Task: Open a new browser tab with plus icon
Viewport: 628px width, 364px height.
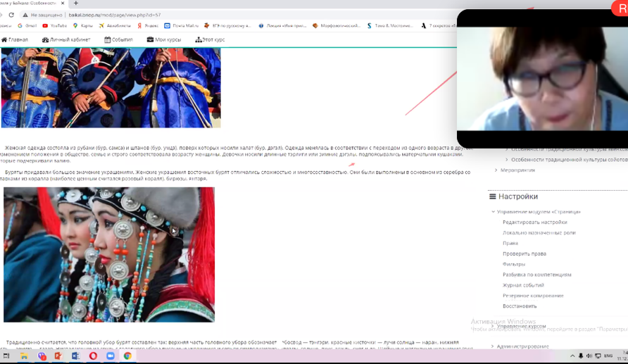Action: (x=76, y=4)
